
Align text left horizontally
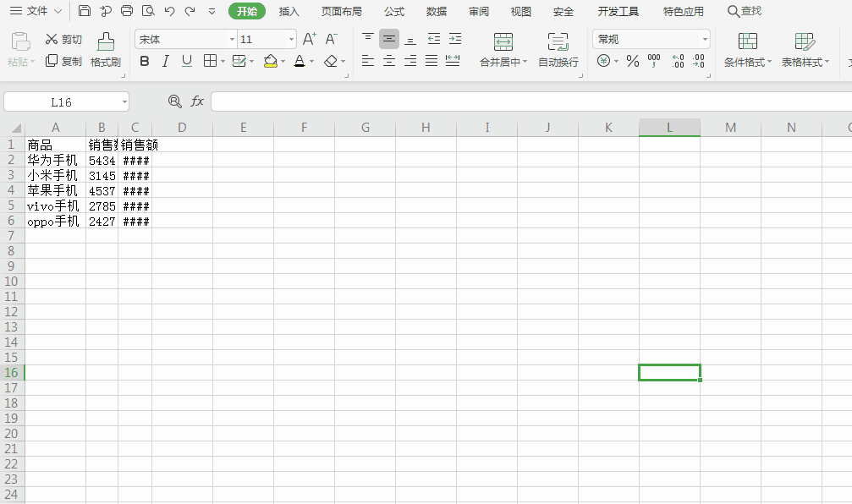[x=368, y=61]
